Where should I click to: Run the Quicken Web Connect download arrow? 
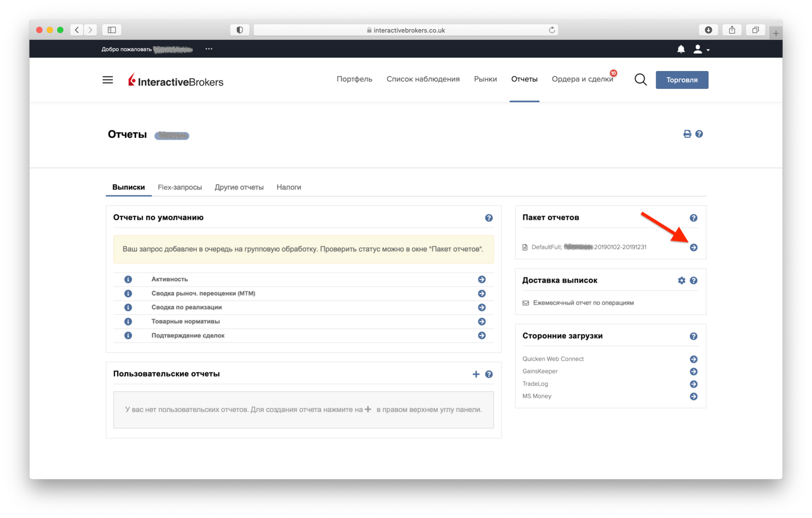tap(694, 359)
